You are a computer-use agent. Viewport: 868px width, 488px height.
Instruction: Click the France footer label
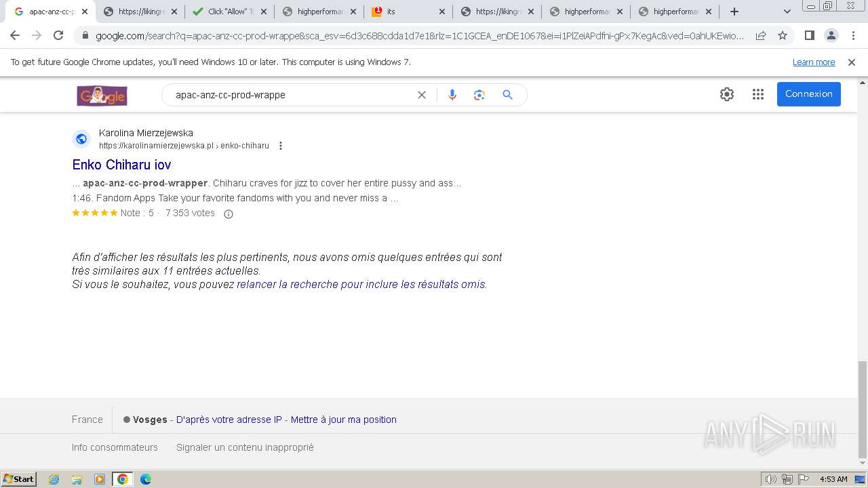pyautogui.click(x=87, y=420)
